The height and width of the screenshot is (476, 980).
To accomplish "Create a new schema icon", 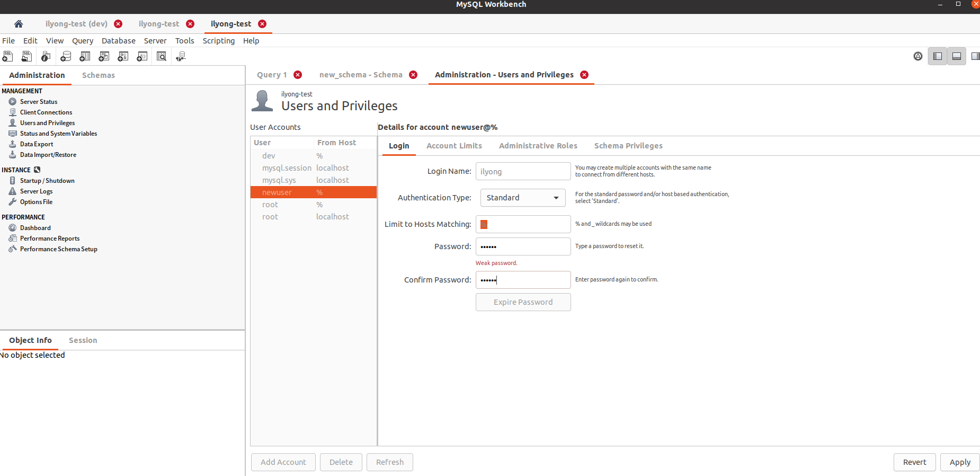I will click(66, 56).
